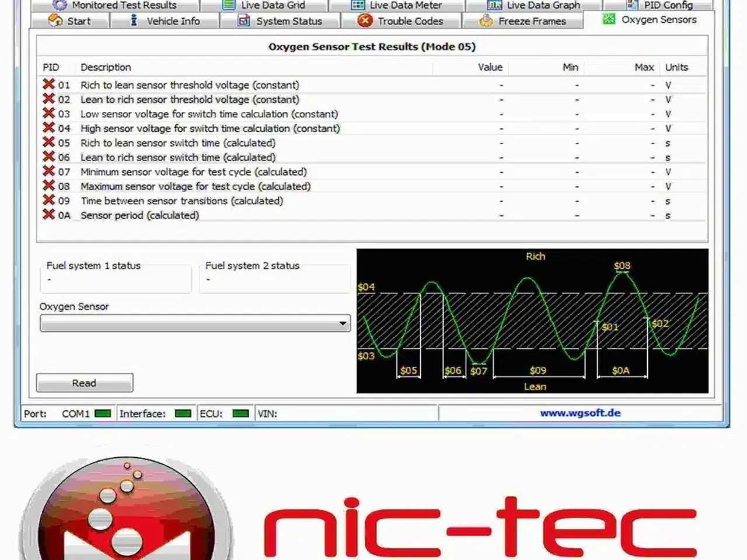Switch to the Freeze Frames tab

coord(523,21)
